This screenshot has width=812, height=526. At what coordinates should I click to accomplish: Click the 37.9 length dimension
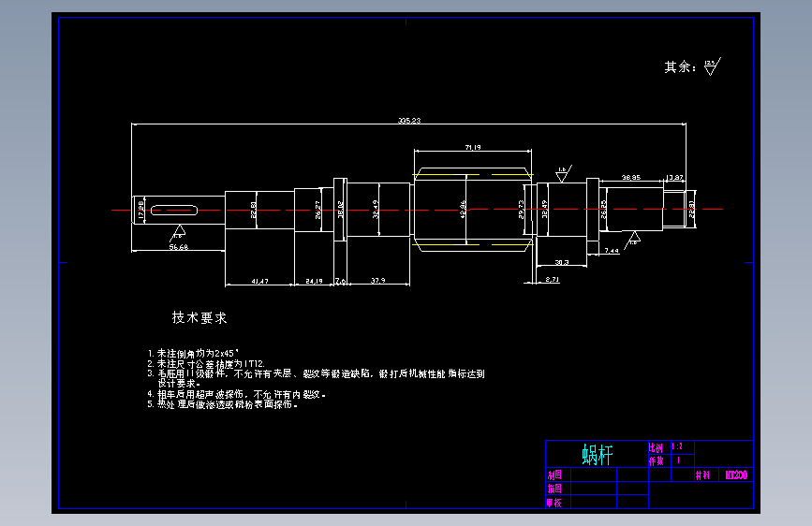click(378, 281)
